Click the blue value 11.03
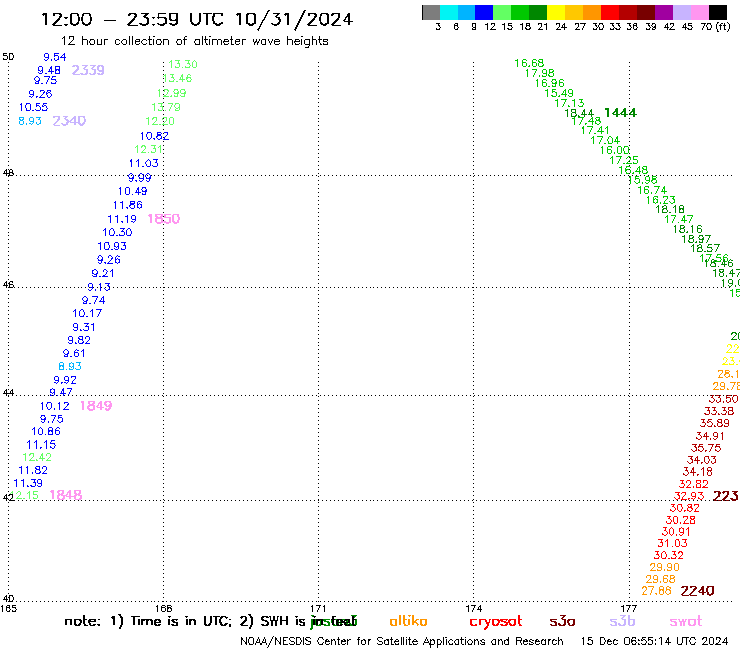Image resolution: width=740 pixels, height=650 pixels. [x=143, y=163]
